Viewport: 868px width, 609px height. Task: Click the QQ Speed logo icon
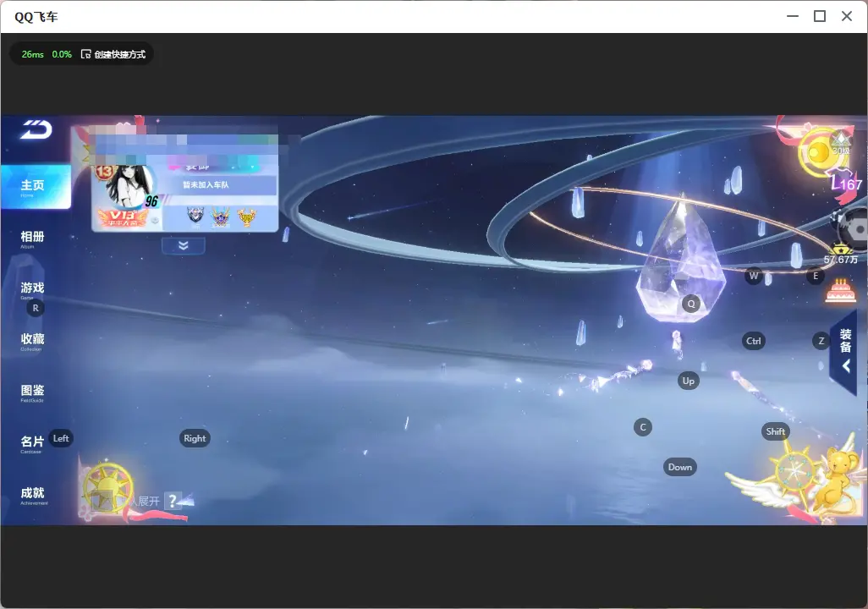coord(36,129)
